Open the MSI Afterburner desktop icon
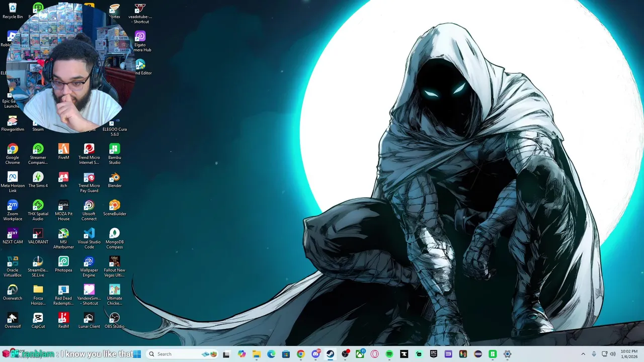Screen dimensions: 644x362 coord(63,238)
